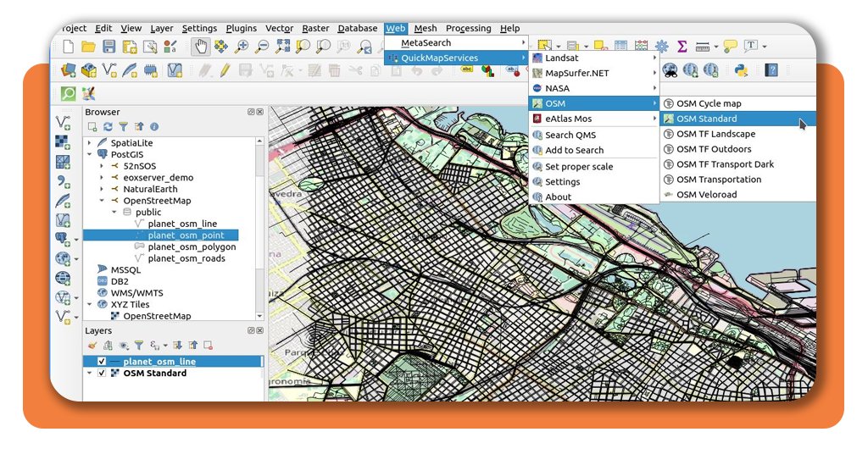
Task: Select planet_osm_polygon in Browser tree
Action: (192, 246)
